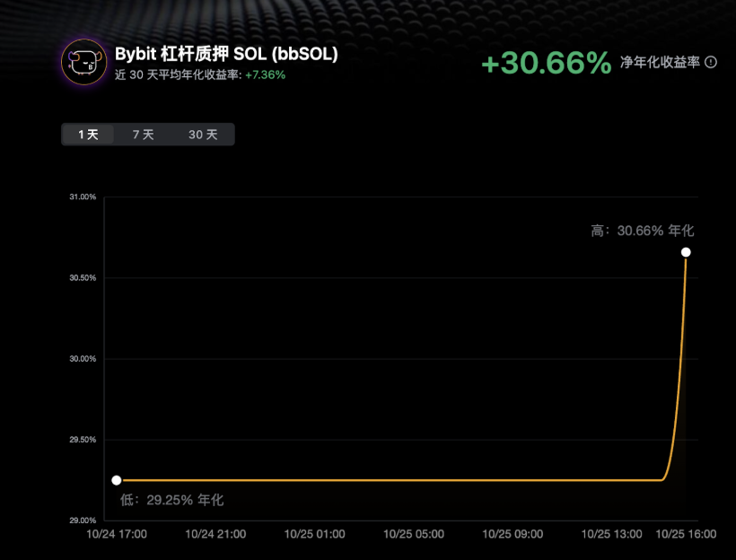Click the 30.00% y-axis label

pos(83,359)
